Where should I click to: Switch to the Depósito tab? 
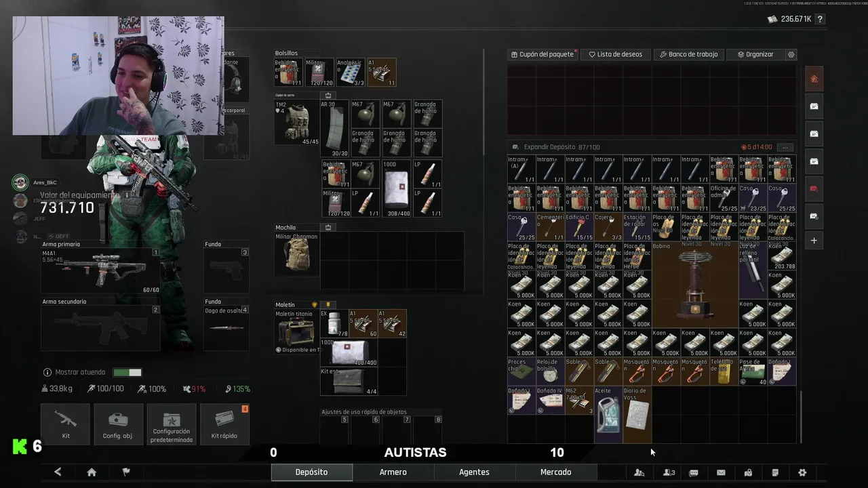tap(311, 472)
